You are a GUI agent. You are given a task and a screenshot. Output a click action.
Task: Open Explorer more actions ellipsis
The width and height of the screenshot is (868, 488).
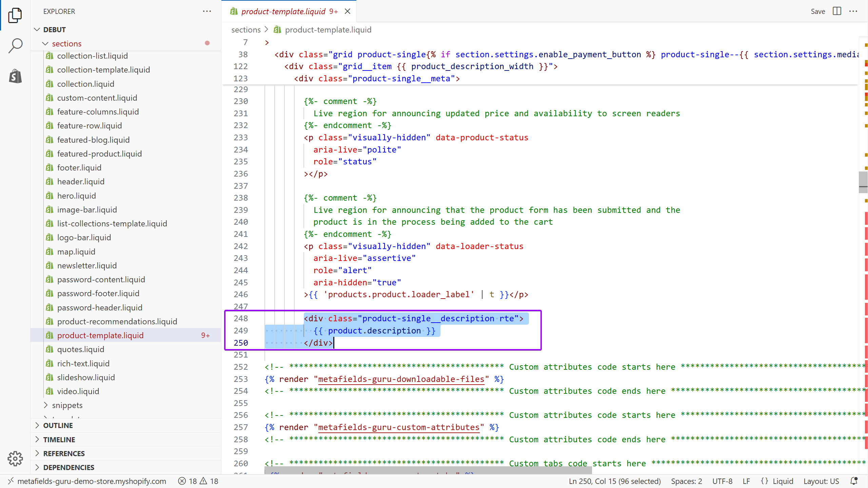[207, 11]
